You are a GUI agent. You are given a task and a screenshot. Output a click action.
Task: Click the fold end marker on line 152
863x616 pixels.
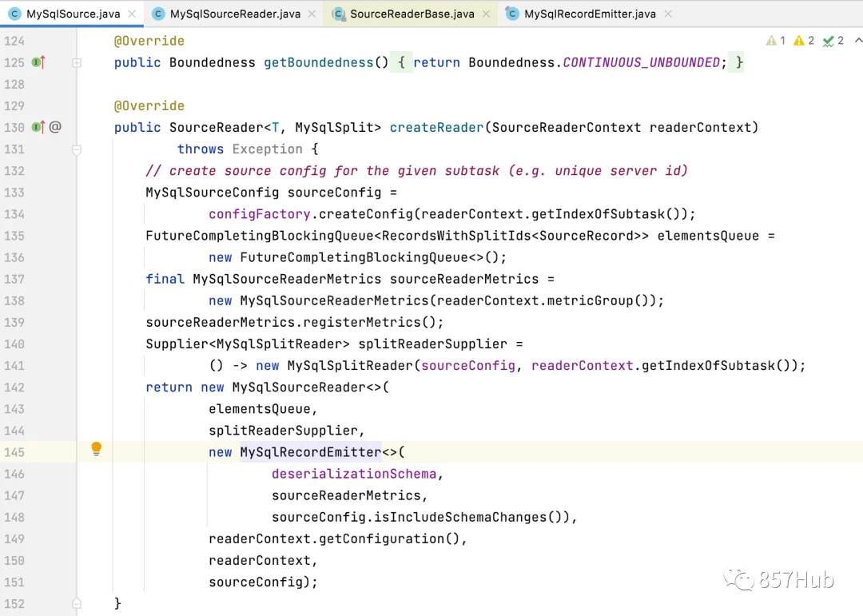click(77, 603)
